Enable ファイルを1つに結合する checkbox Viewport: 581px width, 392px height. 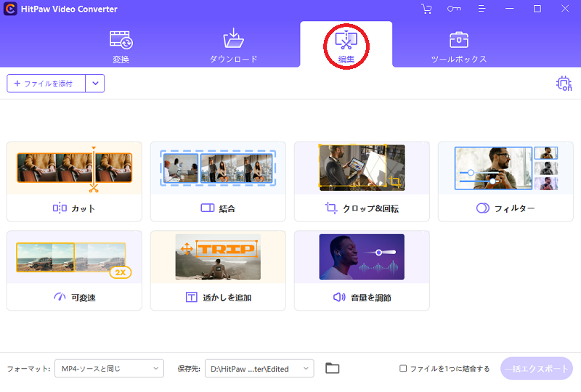(403, 369)
